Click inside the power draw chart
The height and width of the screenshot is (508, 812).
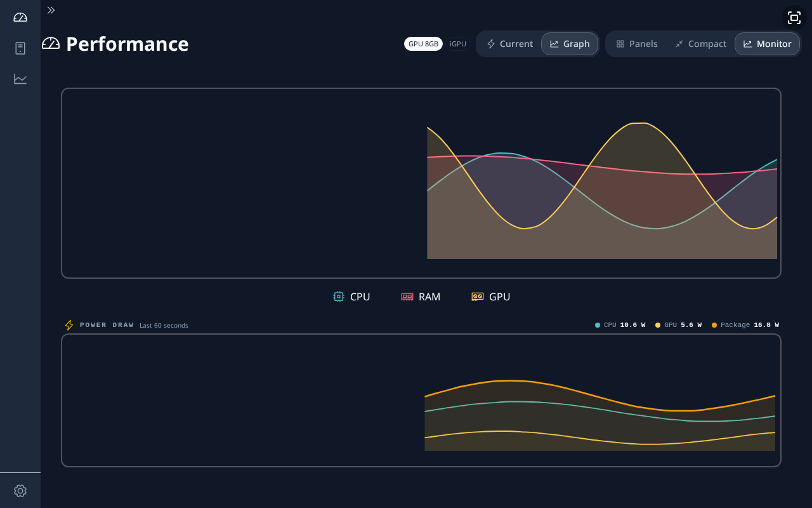(421, 401)
